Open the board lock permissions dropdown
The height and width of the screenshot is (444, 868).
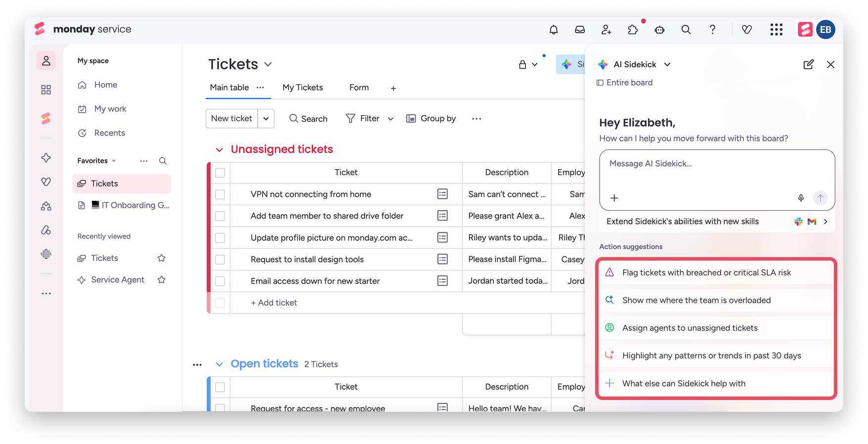[x=528, y=64]
